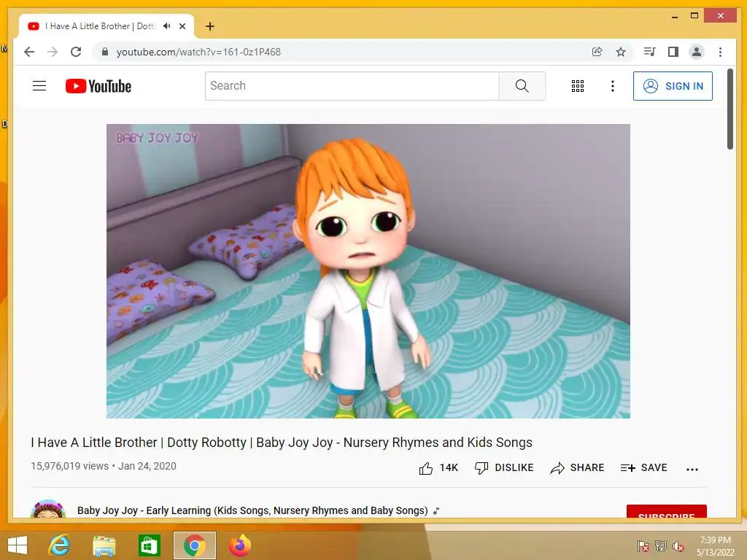
Task: Open the Windows Store taskbar icon
Action: (149, 545)
